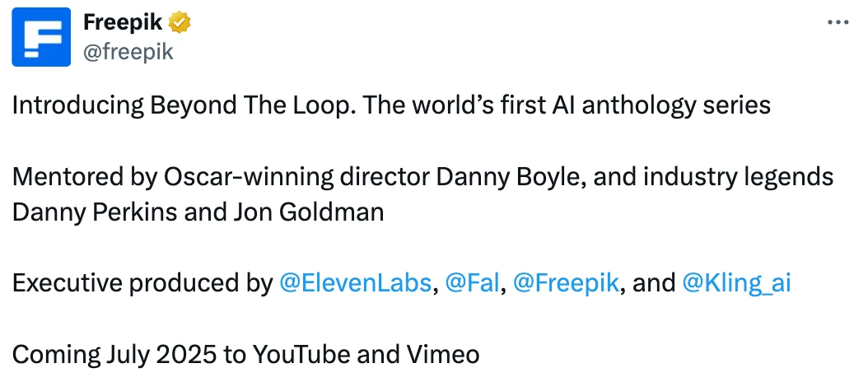Open the Freepik display name profile link
The height and width of the screenshot is (382, 868).
(x=123, y=23)
